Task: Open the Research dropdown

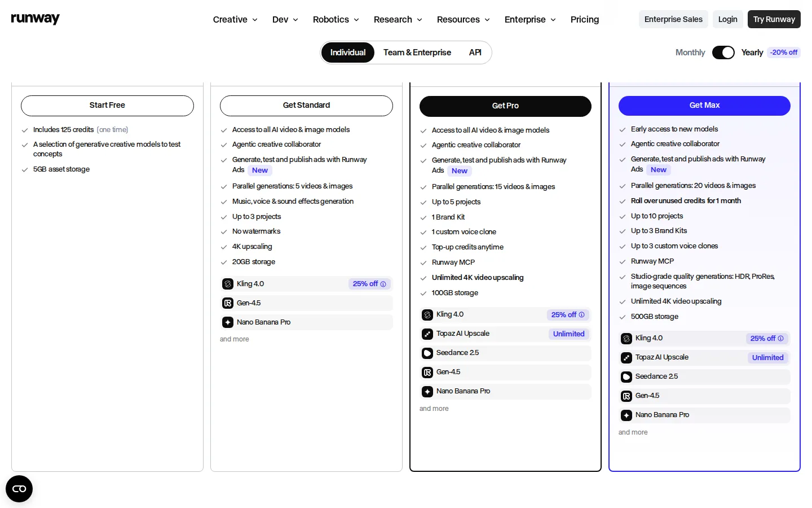Action: coord(398,20)
